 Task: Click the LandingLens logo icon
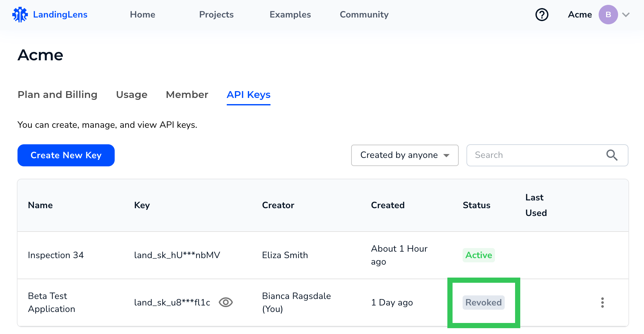click(20, 15)
